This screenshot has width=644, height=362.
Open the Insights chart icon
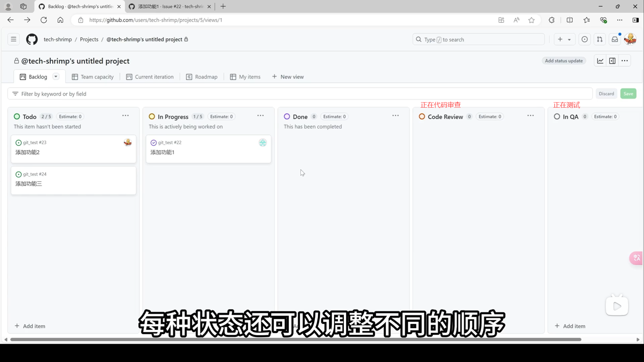[x=600, y=61]
